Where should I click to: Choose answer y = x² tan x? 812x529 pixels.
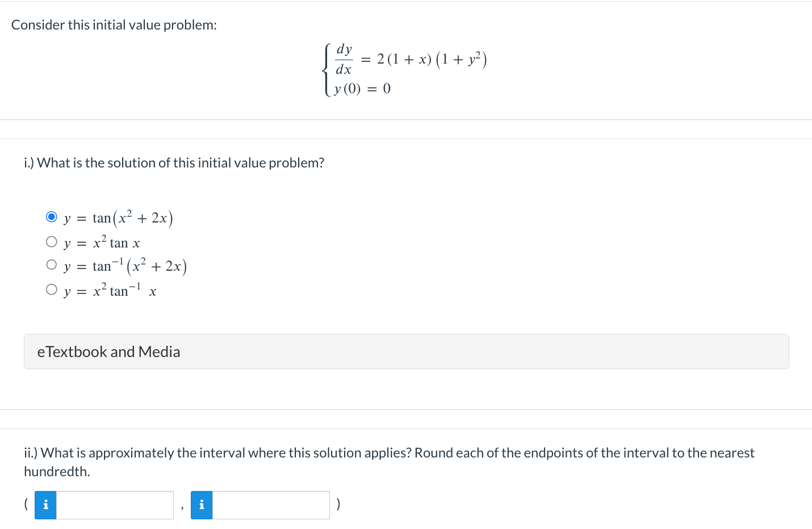(51, 241)
